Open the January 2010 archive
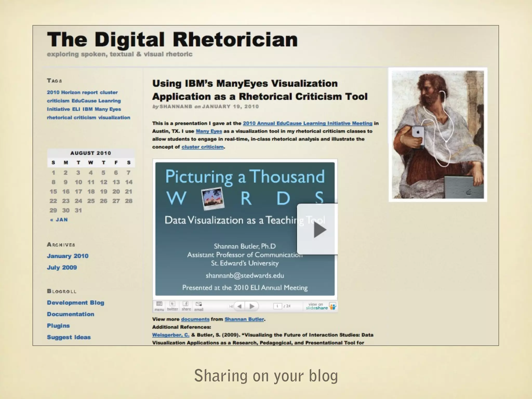 [68, 256]
